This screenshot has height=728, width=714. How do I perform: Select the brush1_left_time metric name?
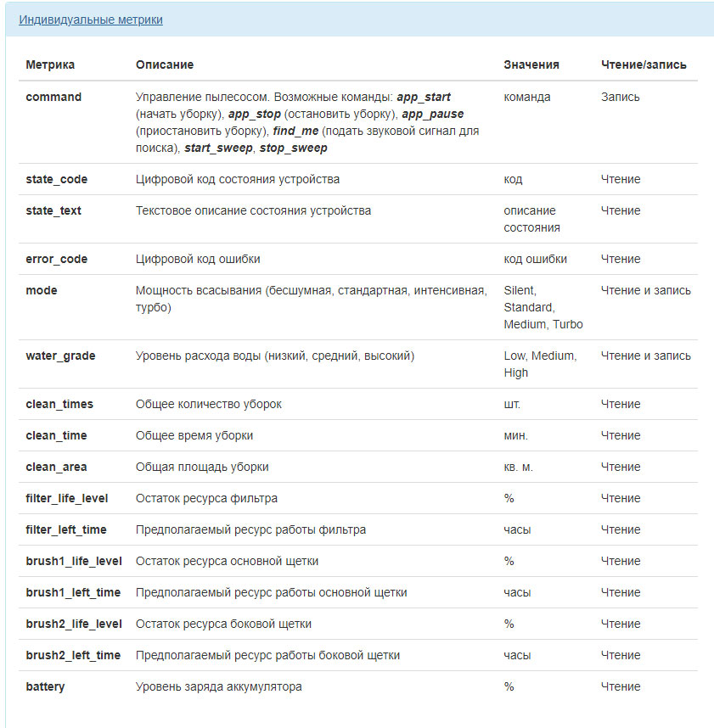[x=73, y=592]
